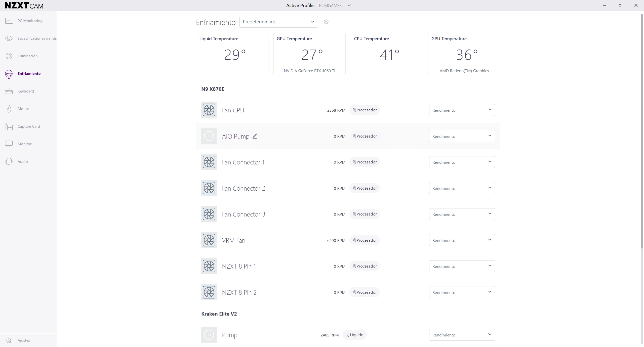Click Fan CPU Procesador source chip

coord(365,110)
